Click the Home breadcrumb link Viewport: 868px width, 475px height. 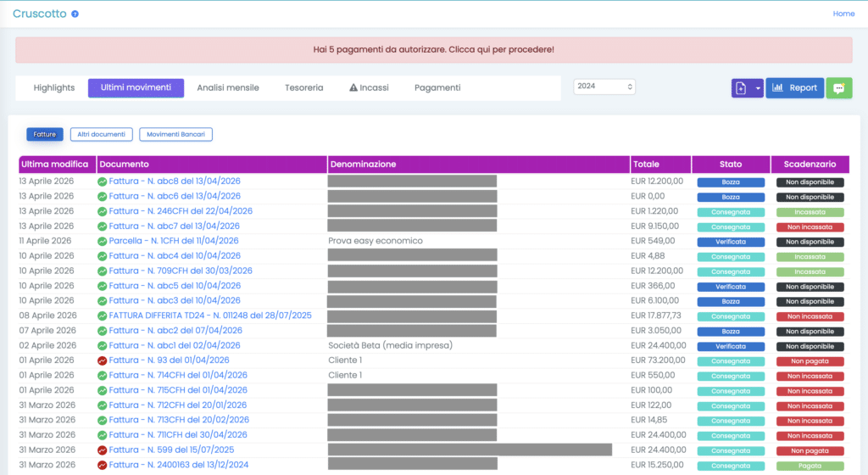[843, 14]
